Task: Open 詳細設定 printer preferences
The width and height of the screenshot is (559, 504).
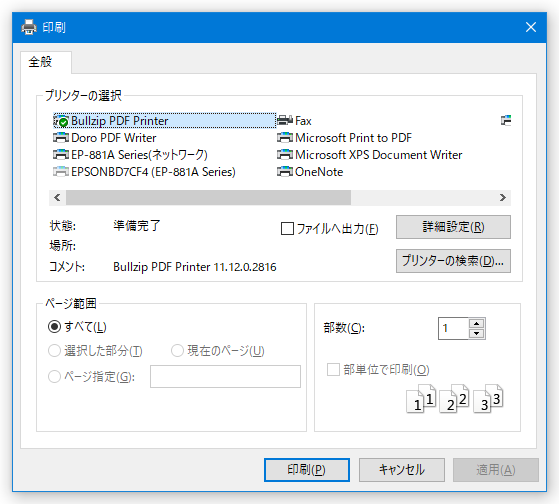Action: pyautogui.click(x=453, y=227)
